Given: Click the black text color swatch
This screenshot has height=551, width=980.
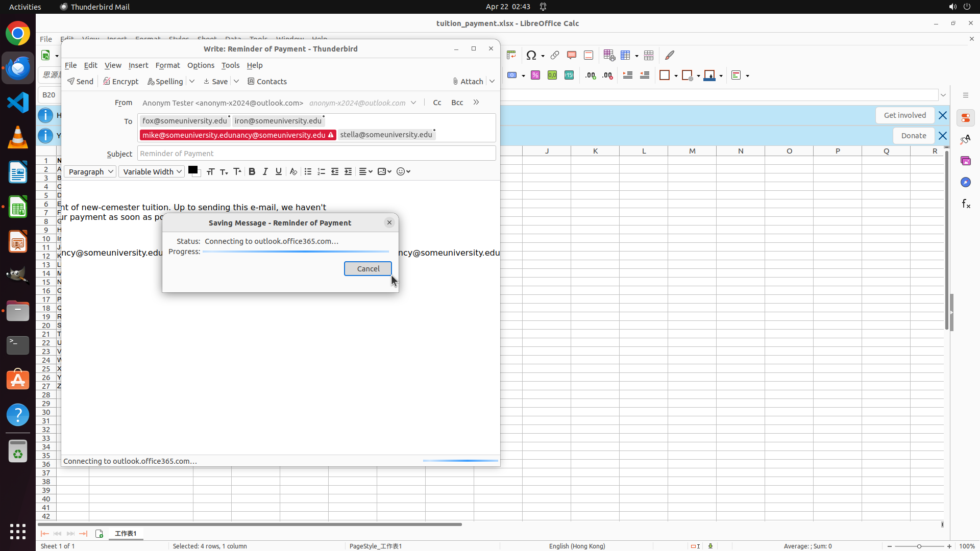Looking at the screenshot, I should 193,170.
